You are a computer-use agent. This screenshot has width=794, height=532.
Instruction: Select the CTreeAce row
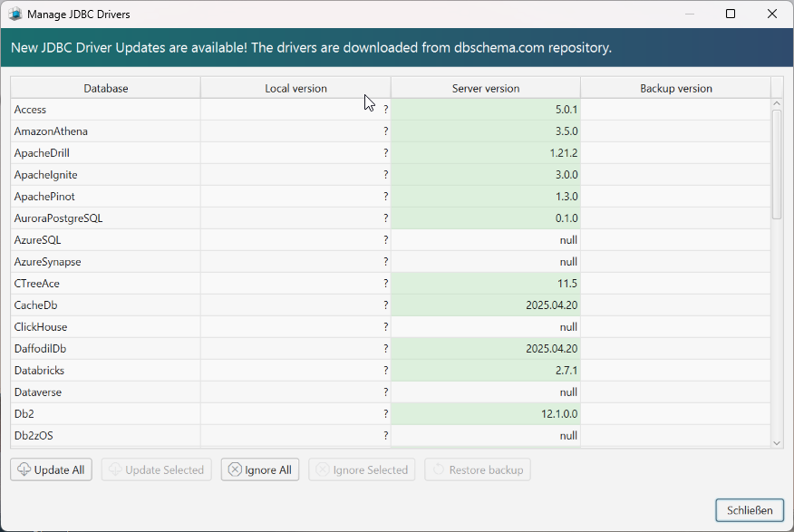point(391,284)
